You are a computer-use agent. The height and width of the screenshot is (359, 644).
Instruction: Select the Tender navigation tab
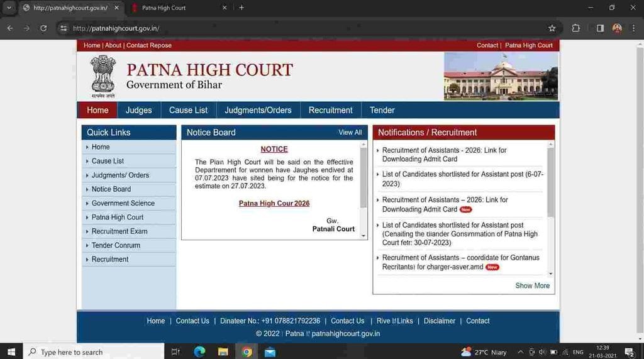pos(382,110)
